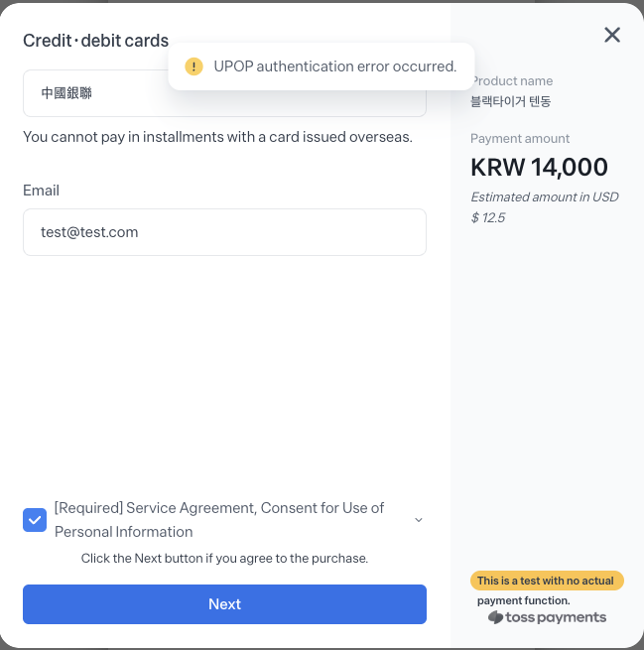This screenshot has height=650, width=644.
Task: Click the toss payments logo mark
Action: tap(495, 617)
